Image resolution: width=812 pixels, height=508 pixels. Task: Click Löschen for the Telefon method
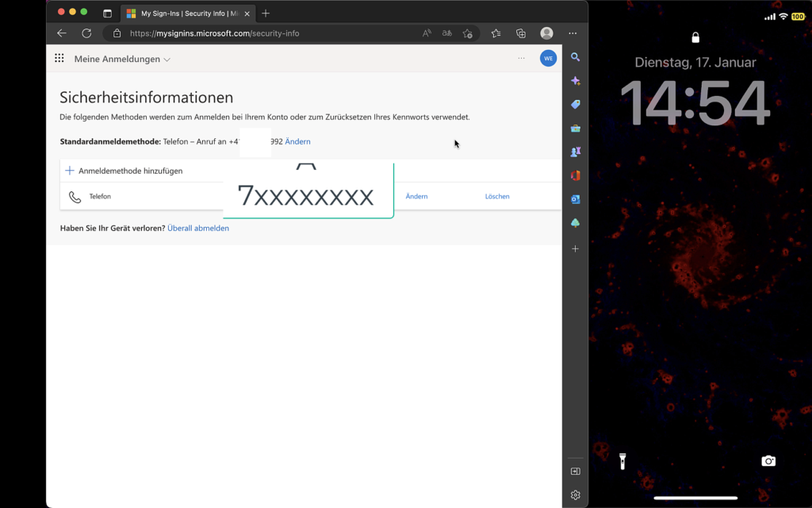click(x=497, y=197)
